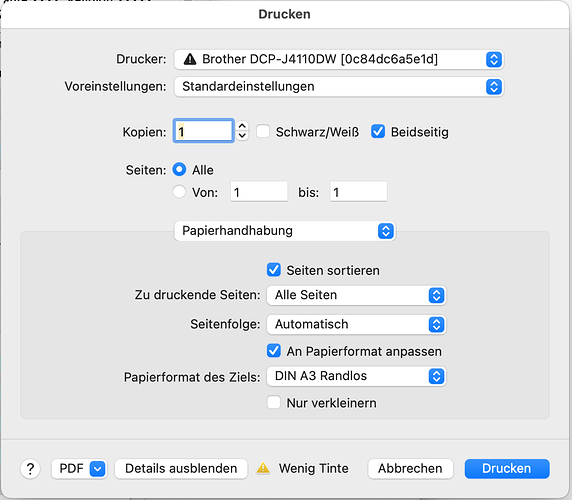This screenshot has width=572, height=500.
Task: Open the Papierhandhabung section menu
Action: pos(285,231)
